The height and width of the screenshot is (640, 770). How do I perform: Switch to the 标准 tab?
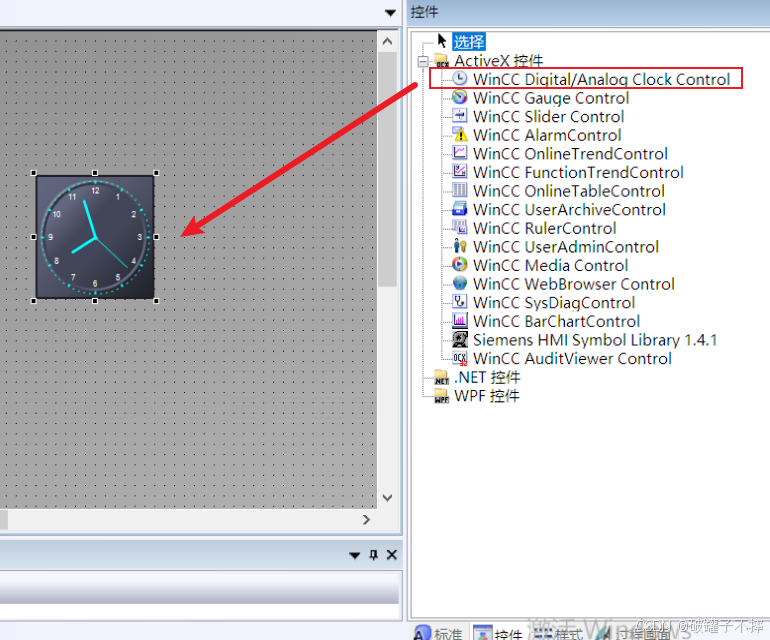coord(438,633)
